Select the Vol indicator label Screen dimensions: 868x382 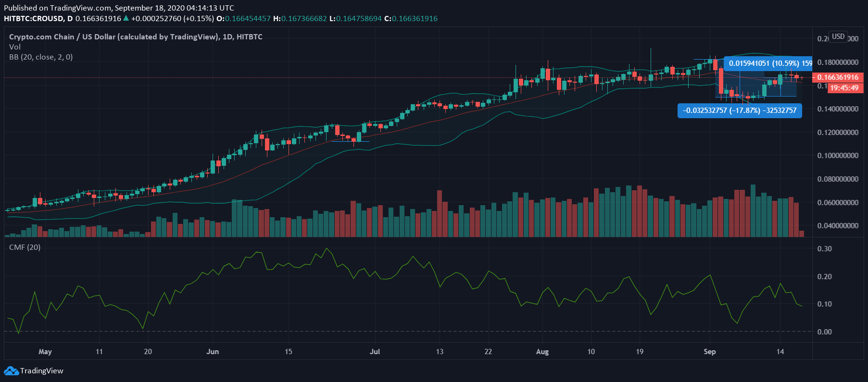coord(15,47)
